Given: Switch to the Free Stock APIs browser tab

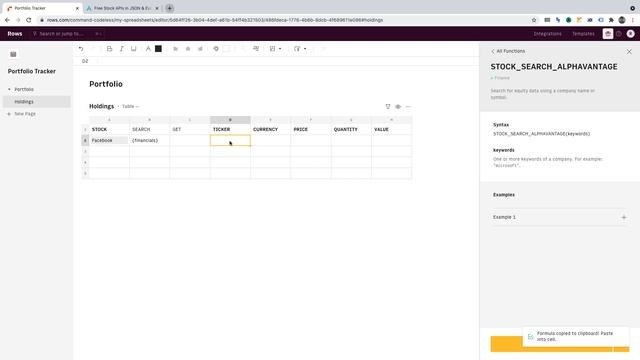Looking at the screenshot, I should click(122, 8).
